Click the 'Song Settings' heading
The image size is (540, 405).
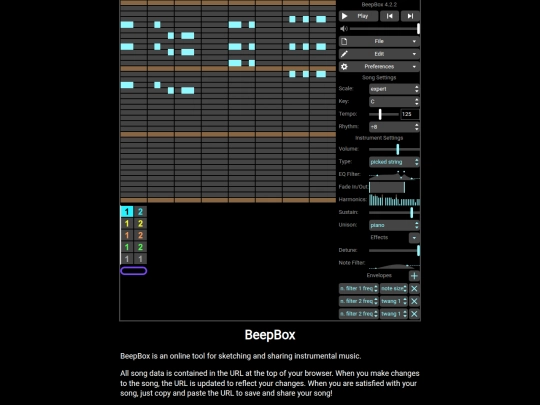pyautogui.click(x=379, y=77)
